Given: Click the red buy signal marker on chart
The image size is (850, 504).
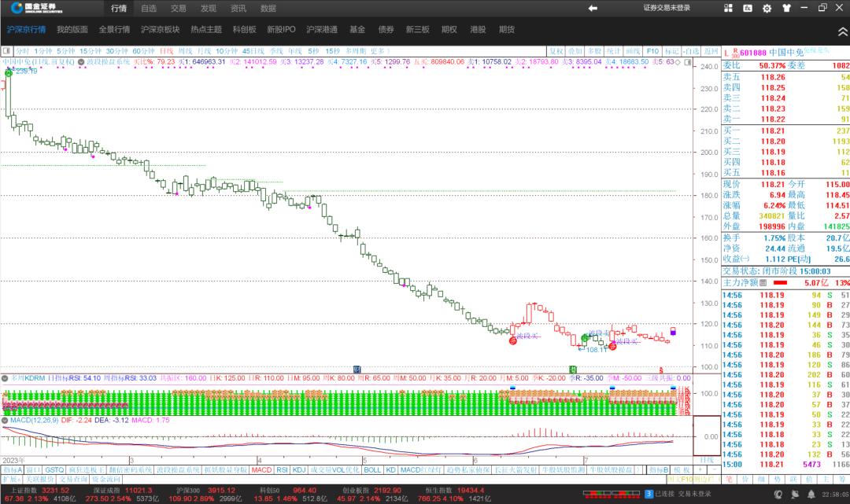Looking at the screenshot, I should pos(513,340).
